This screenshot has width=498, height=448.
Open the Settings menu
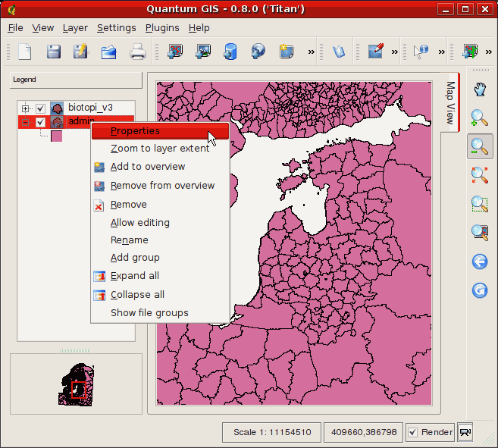pos(116,28)
